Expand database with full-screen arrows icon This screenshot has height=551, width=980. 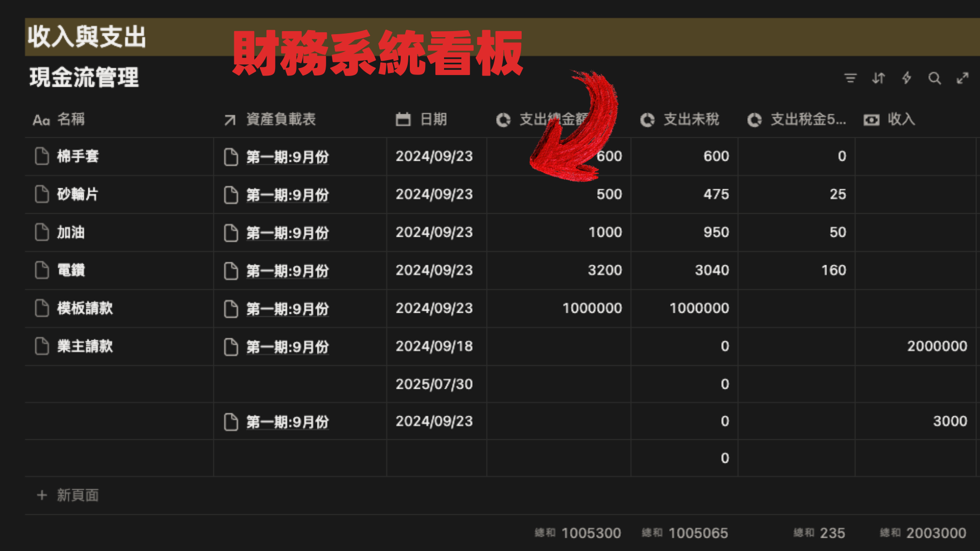coord(962,78)
